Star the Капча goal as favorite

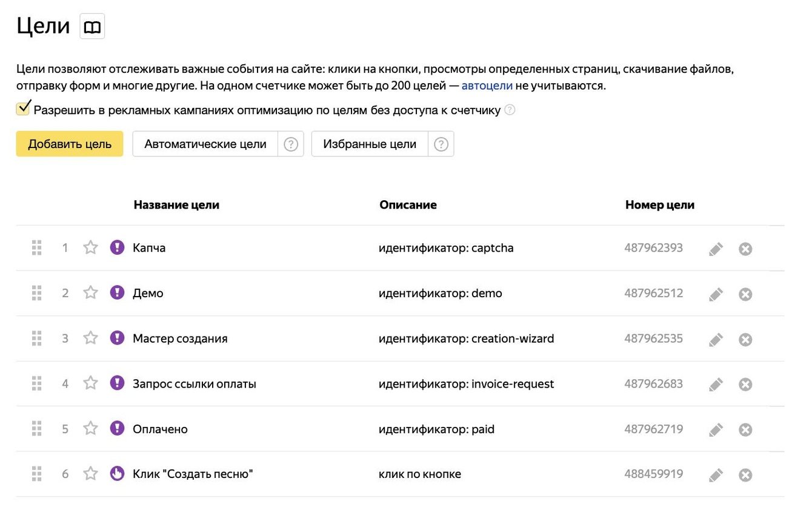pos(90,247)
